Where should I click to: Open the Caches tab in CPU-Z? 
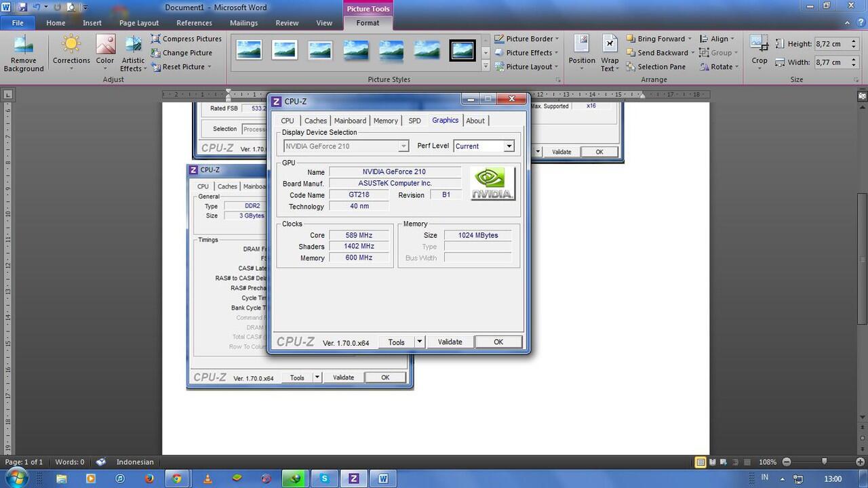(x=315, y=121)
